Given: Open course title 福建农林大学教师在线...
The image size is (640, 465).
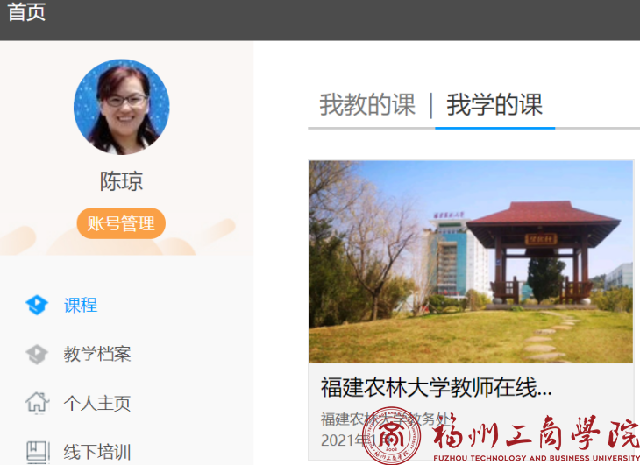Looking at the screenshot, I should pos(436,387).
